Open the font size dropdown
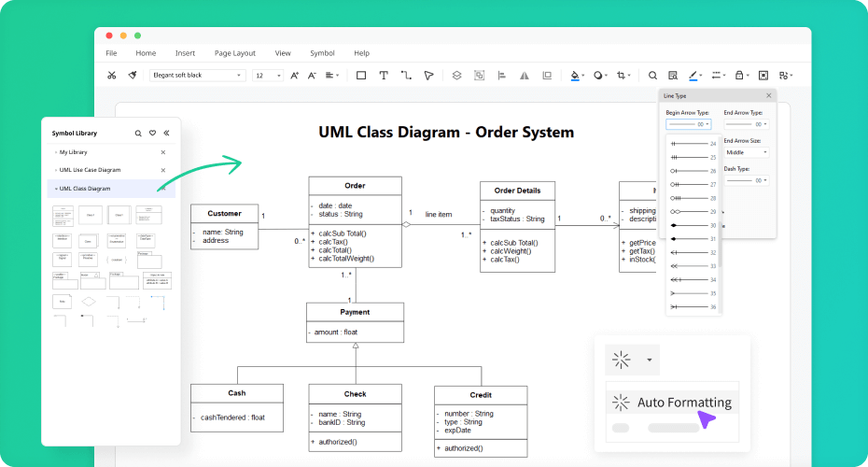 click(268, 76)
